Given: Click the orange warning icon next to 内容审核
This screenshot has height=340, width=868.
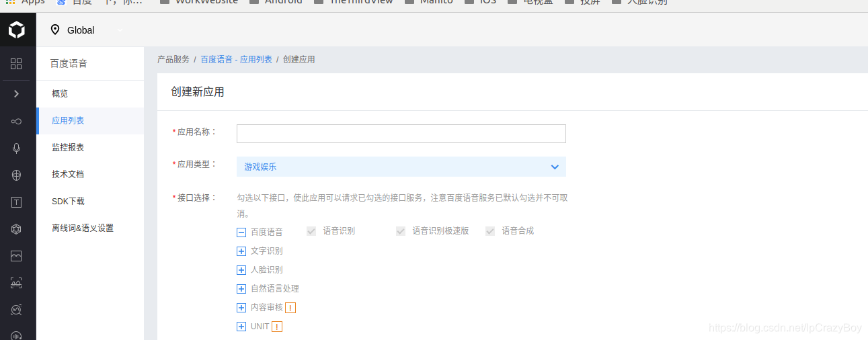Looking at the screenshot, I should click(290, 308).
